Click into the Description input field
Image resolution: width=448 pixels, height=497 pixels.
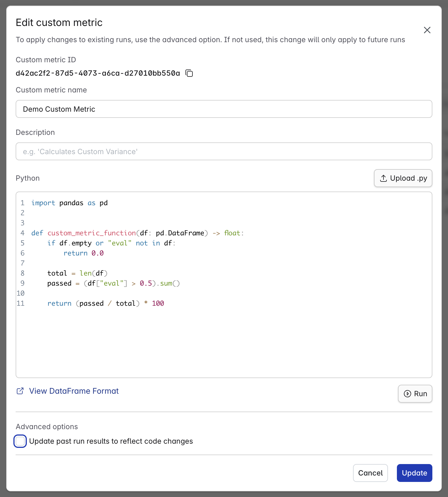(x=224, y=151)
